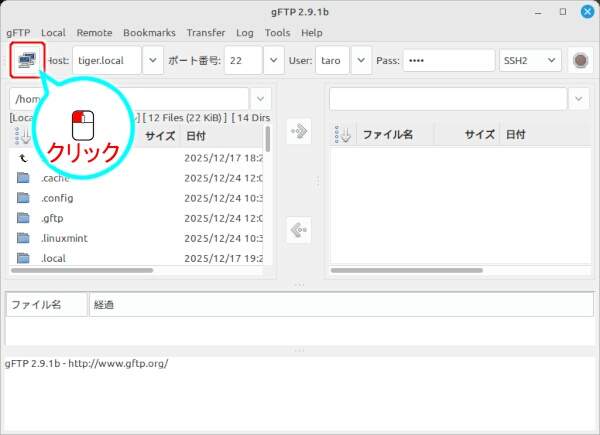Select the .config row name

(x=57, y=198)
